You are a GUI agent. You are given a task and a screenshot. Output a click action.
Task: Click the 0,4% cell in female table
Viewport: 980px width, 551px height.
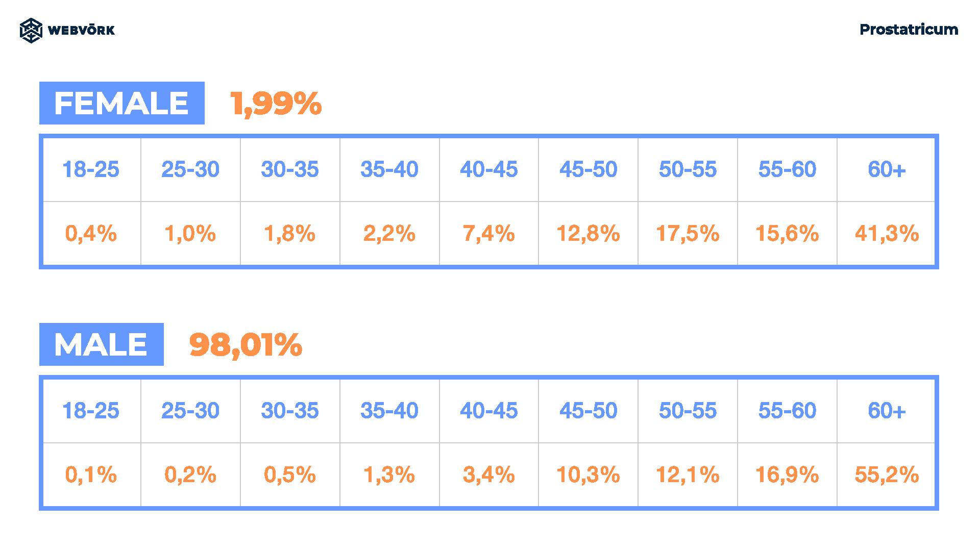(x=91, y=234)
